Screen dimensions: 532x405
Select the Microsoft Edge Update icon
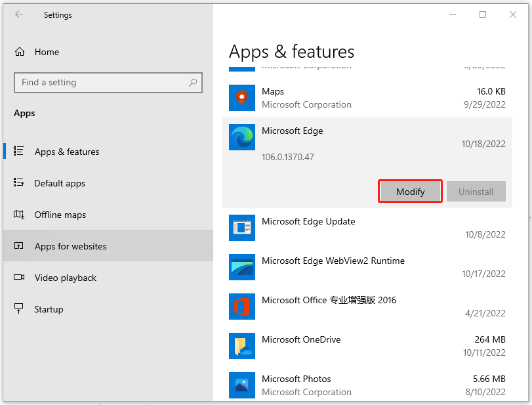[x=242, y=228]
